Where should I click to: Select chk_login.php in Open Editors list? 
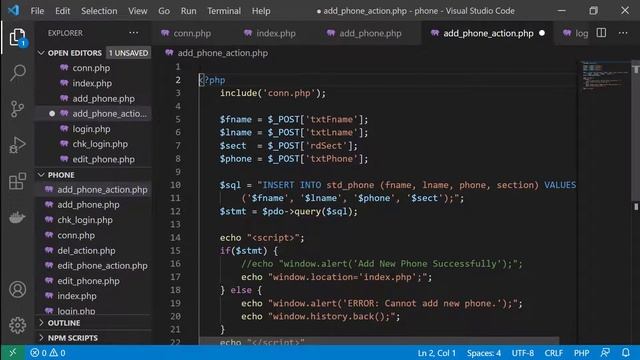[x=100, y=144]
